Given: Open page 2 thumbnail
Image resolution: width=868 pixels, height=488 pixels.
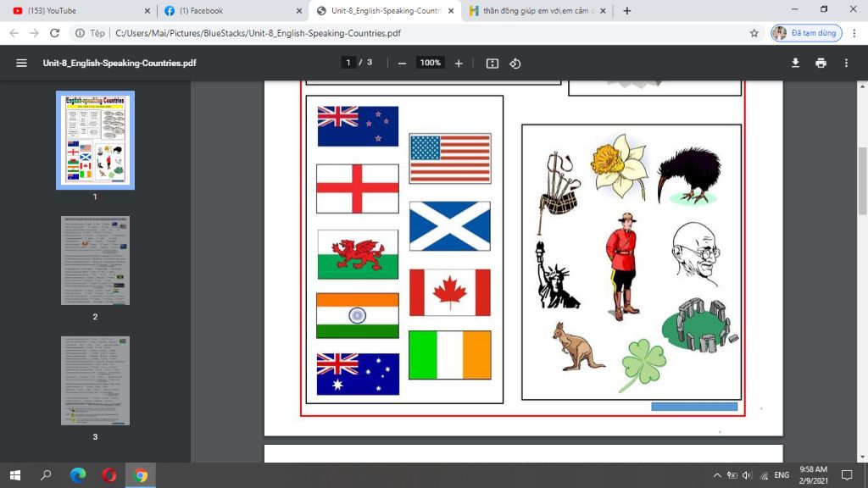Looking at the screenshot, I should (x=95, y=261).
